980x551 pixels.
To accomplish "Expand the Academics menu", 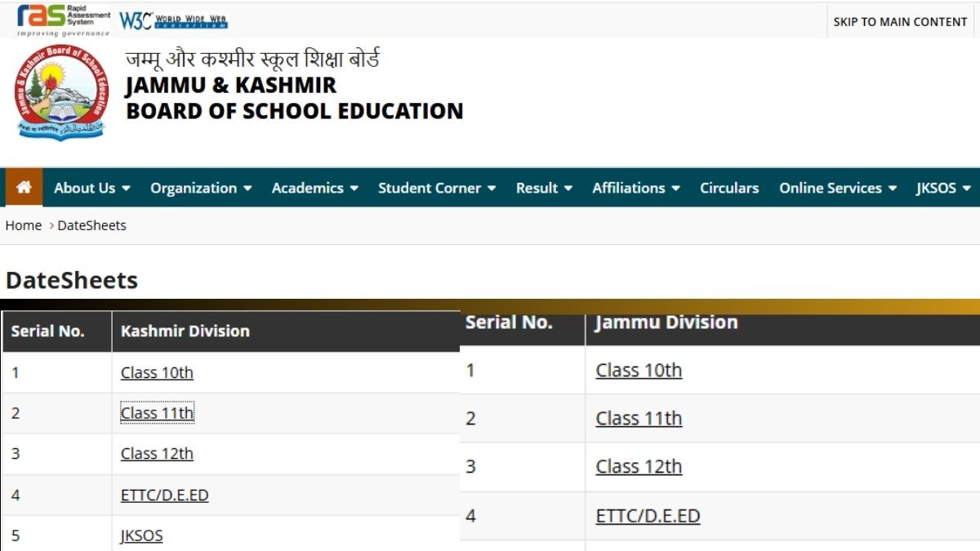I will tap(314, 188).
